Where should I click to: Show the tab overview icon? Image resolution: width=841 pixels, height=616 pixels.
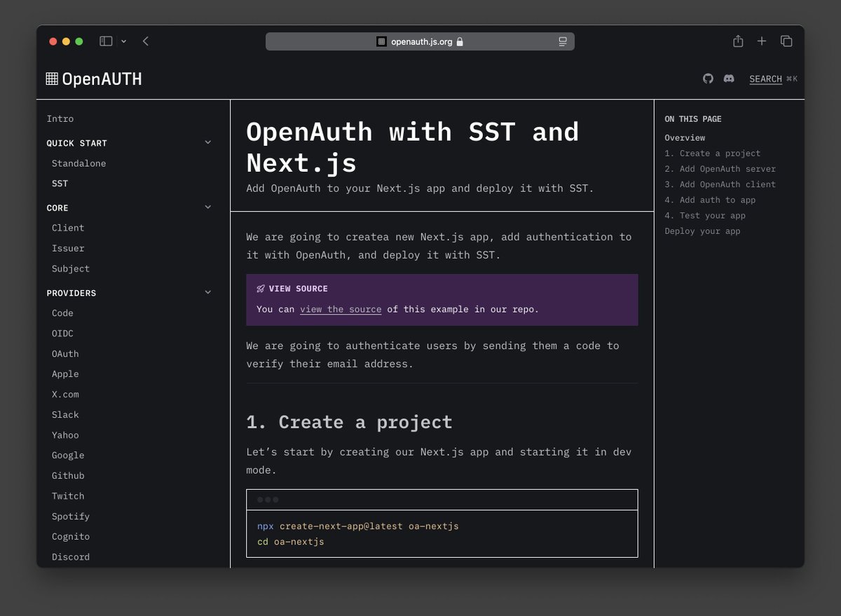click(786, 41)
